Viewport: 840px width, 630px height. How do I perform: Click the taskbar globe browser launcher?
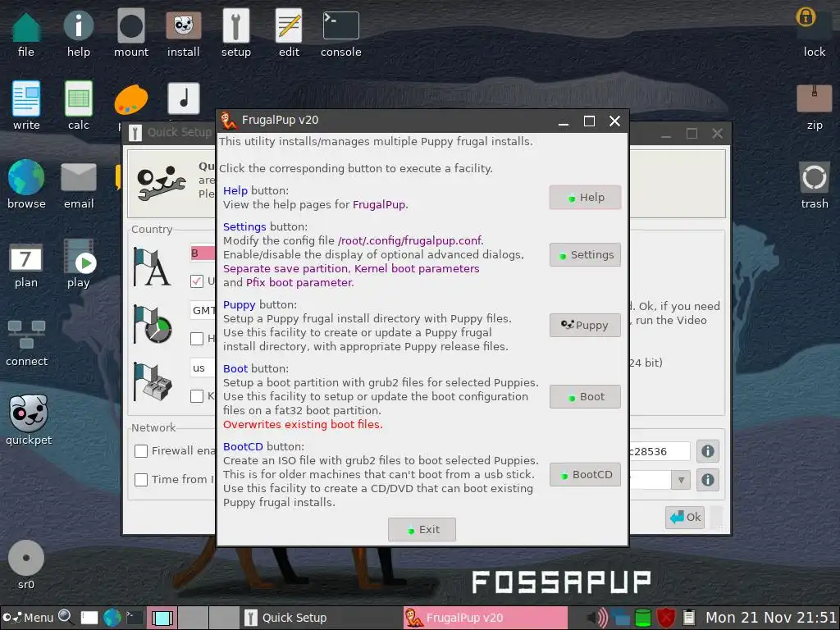(112, 618)
